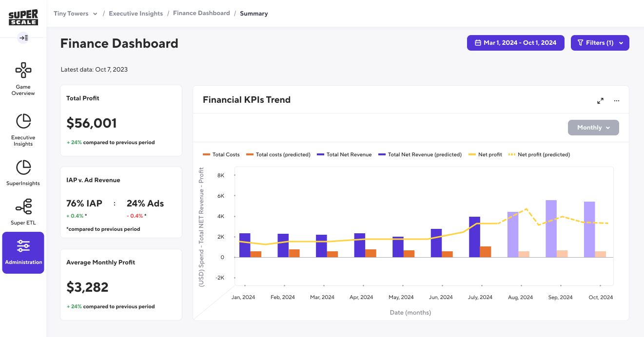Viewport: 644px width, 337px height.
Task: Click the Latest data: Oct 7, 2023 text
Action: point(94,70)
